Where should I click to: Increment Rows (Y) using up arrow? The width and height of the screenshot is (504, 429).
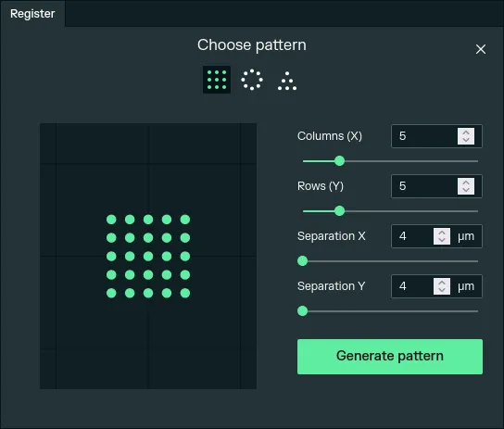tap(466, 183)
